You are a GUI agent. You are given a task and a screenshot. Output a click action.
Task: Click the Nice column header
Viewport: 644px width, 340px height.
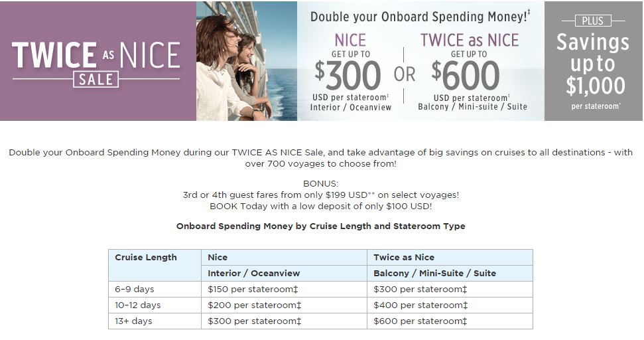[x=218, y=258]
